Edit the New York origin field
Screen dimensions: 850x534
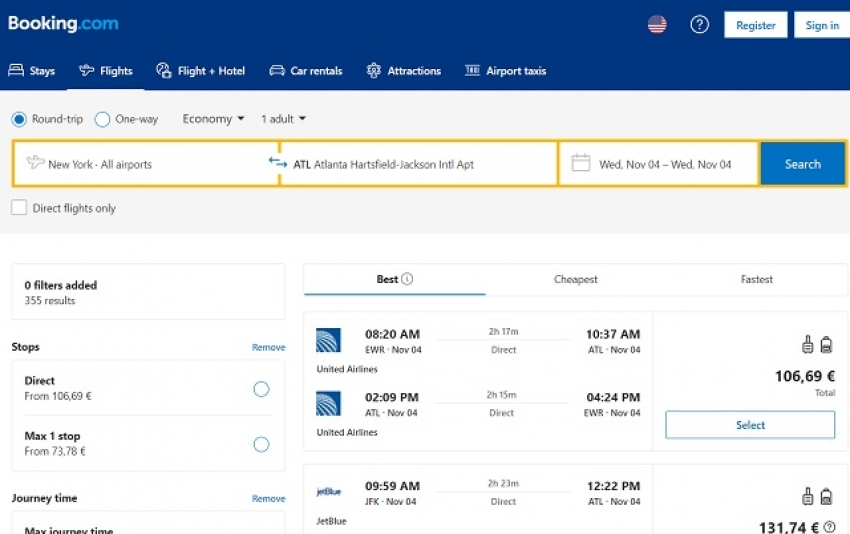(146, 164)
